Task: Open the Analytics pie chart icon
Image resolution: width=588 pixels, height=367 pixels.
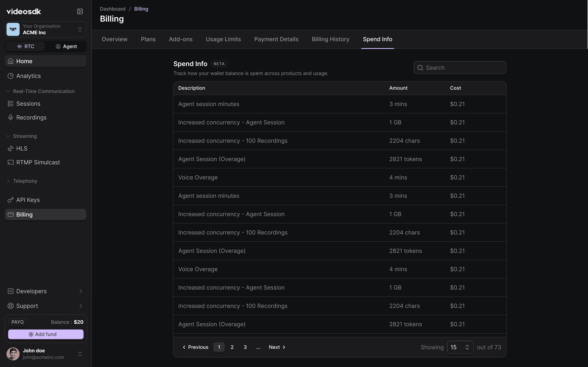Action: coord(10,76)
